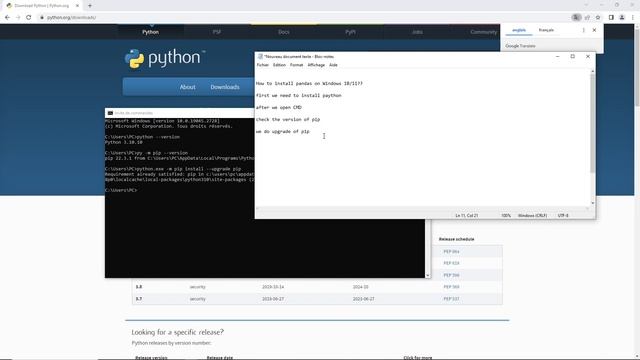Open the PEP 569 link
The image size is (640, 360).
[x=451, y=287]
